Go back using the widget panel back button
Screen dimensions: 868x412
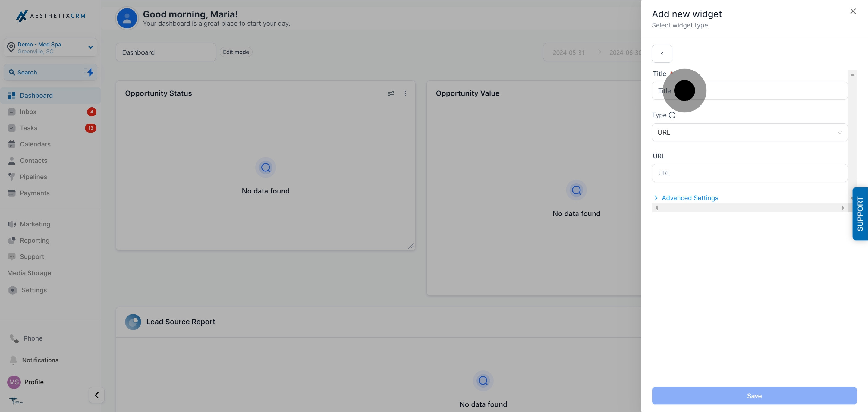pos(662,54)
